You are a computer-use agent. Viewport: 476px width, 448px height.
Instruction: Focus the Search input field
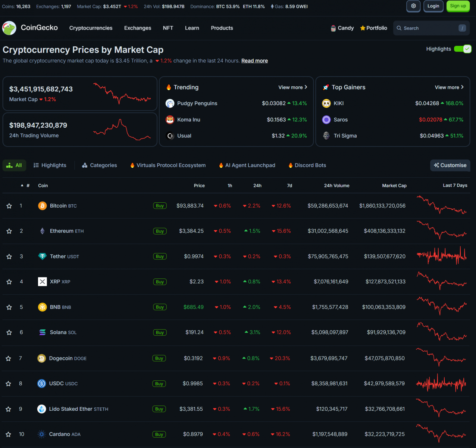429,28
